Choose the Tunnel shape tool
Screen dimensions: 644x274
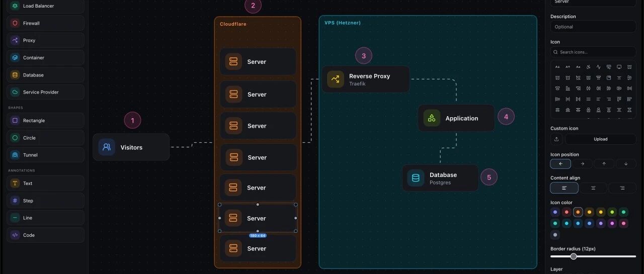coord(45,155)
